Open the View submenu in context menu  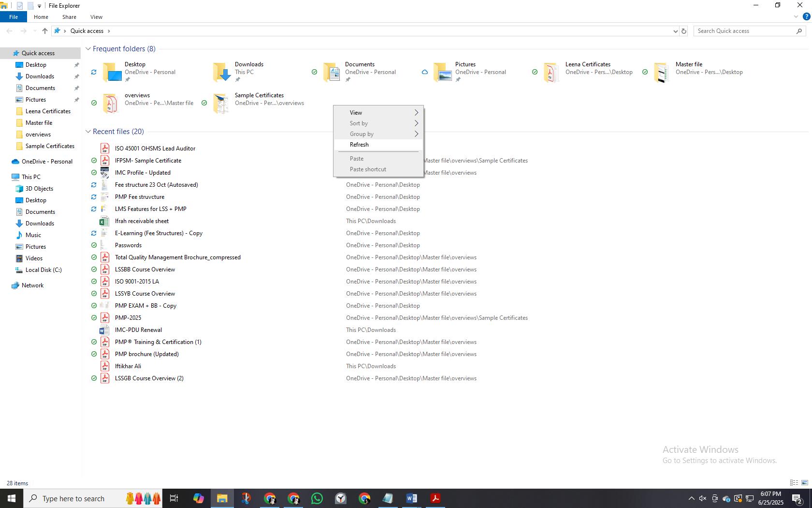click(378, 113)
